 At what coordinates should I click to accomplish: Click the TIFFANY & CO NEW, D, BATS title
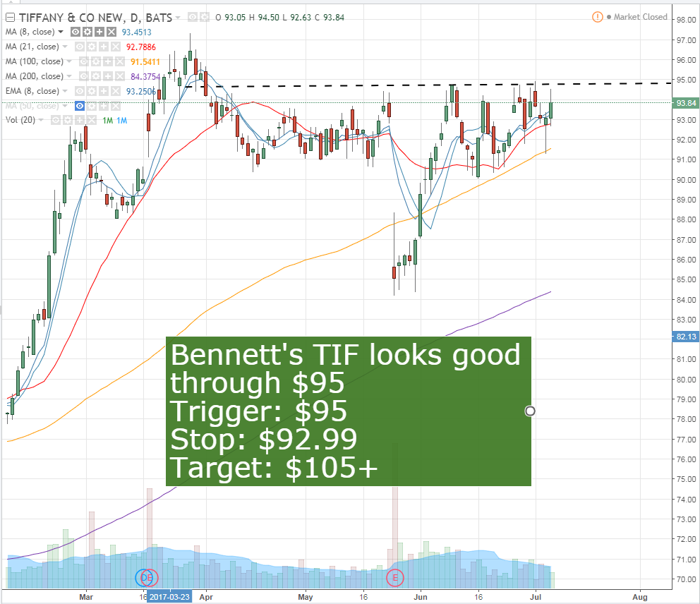coord(95,18)
